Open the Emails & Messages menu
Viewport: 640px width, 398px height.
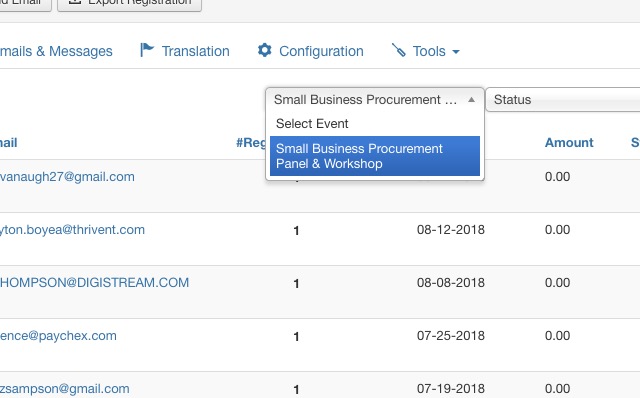(x=56, y=51)
